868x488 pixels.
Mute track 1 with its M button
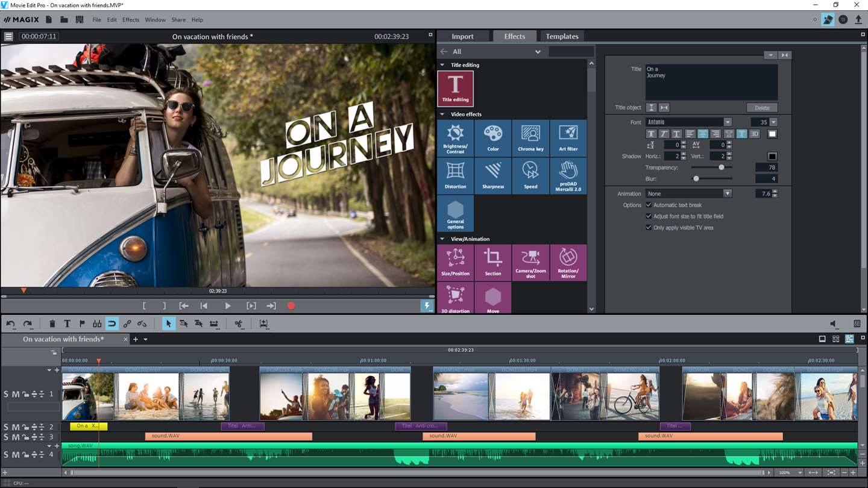[x=16, y=395]
